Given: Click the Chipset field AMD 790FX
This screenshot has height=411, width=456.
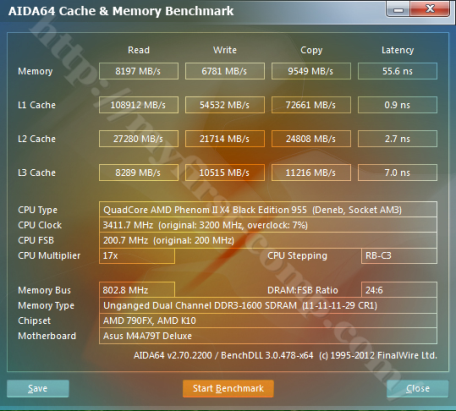Looking at the screenshot, I should point(268,321).
